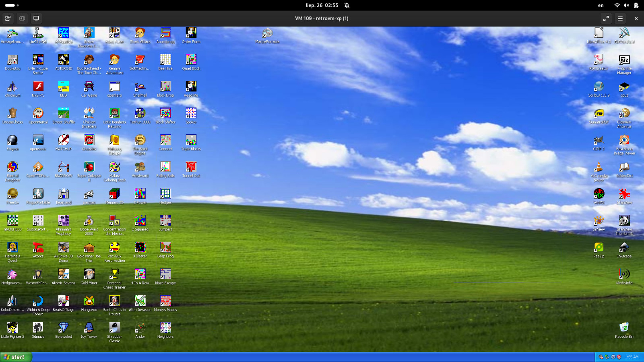Viewport: 644px width, 362px height.
Task: Select the Pac-Guy Resurrection icon
Action: (x=114, y=247)
